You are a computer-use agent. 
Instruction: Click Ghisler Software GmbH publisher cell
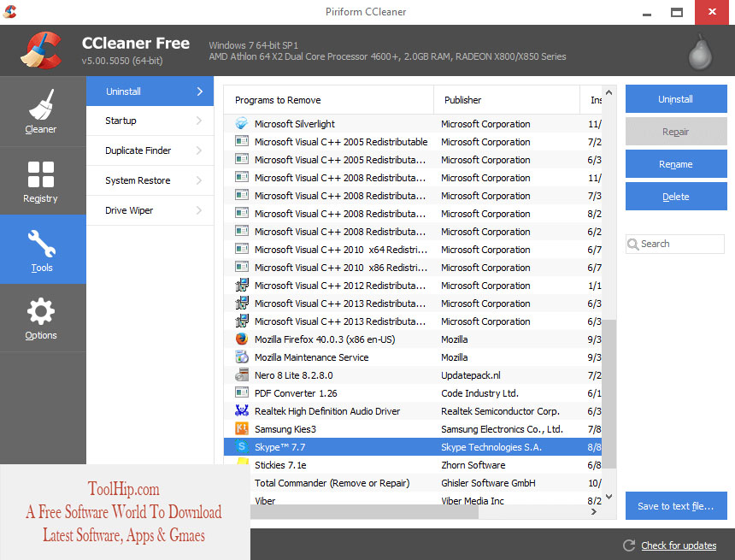pos(488,482)
